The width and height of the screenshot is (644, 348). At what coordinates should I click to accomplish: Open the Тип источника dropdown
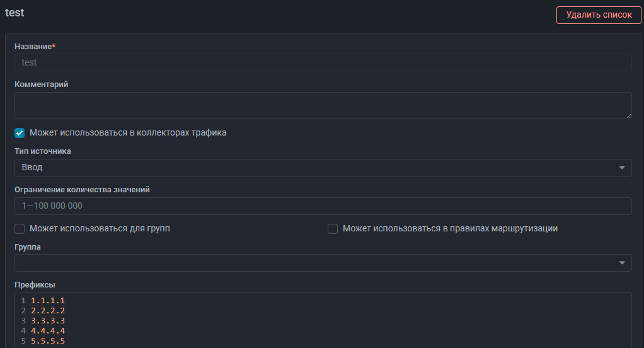coord(323,168)
